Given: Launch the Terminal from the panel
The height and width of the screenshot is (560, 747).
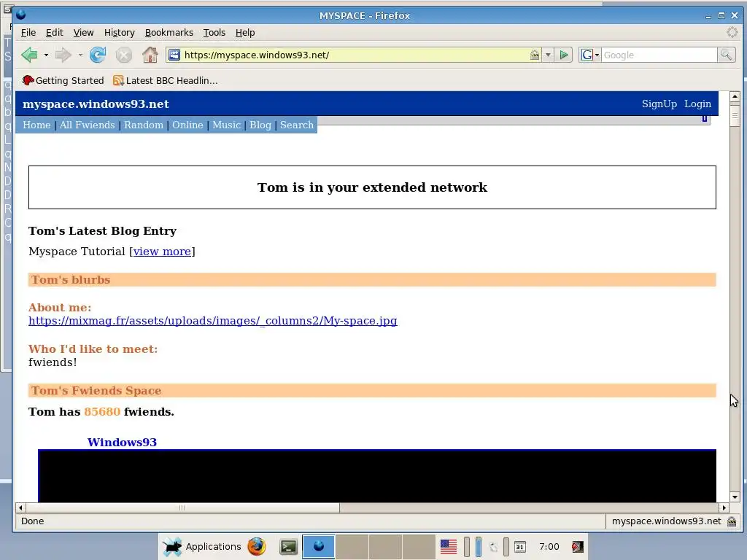Looking at the screenshot, I should 288,547.
